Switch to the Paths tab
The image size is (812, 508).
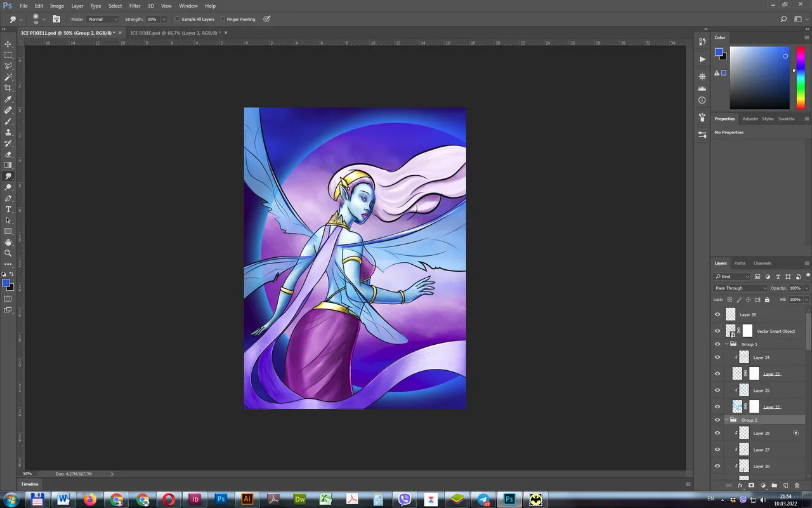740,263
